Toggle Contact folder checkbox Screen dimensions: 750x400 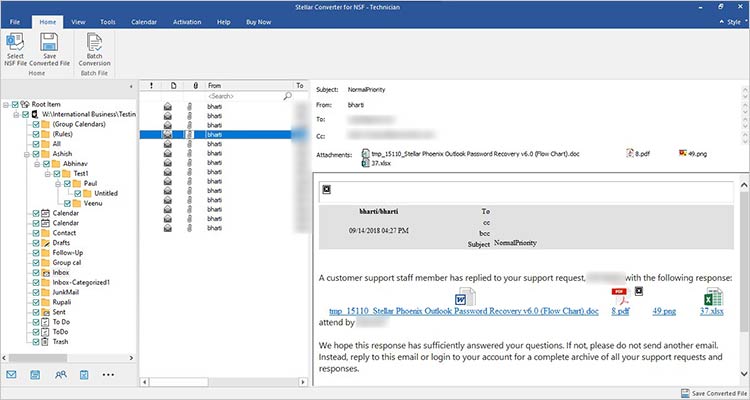(36, 233)
